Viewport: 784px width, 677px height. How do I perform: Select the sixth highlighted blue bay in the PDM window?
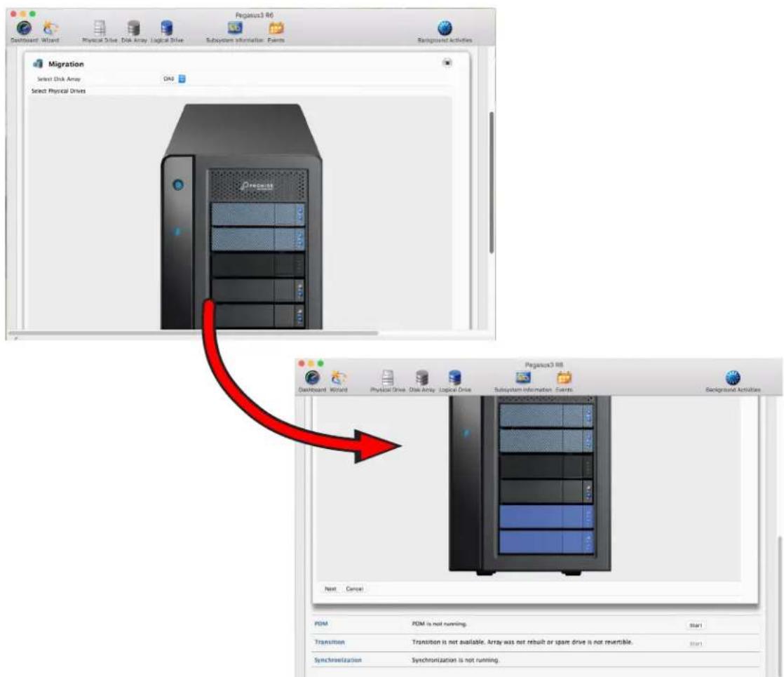click(x=546, y=542)
